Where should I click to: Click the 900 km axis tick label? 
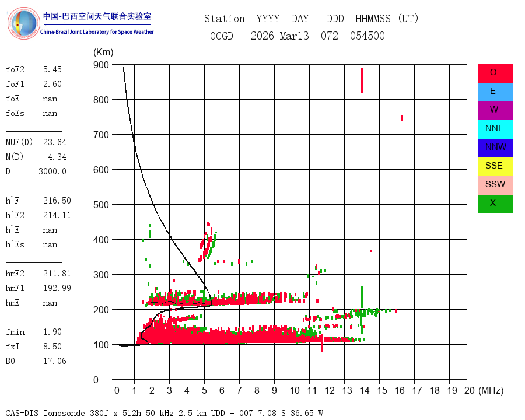101,65
